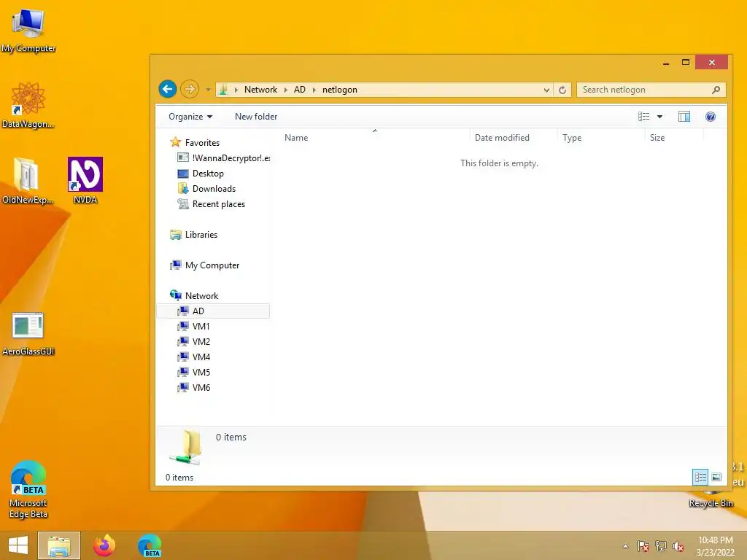Launch Firefox from the taskbar
The height and width of the screenshot is (560, 747).
click(104, 545)
